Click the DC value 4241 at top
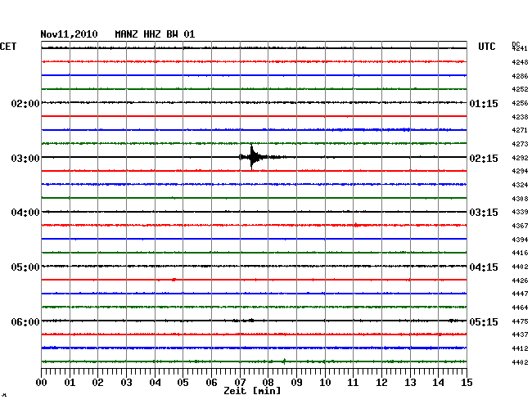The height and width of the screenshot is (404, 532). point(519,49)
